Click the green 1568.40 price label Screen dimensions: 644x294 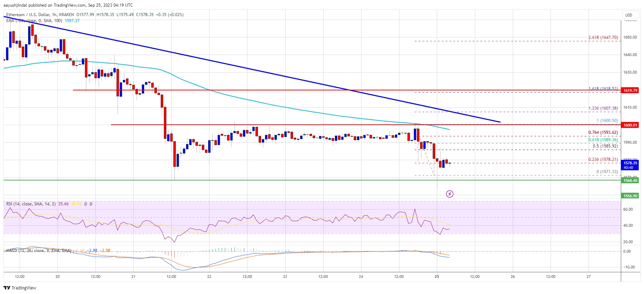pos(630,180)
